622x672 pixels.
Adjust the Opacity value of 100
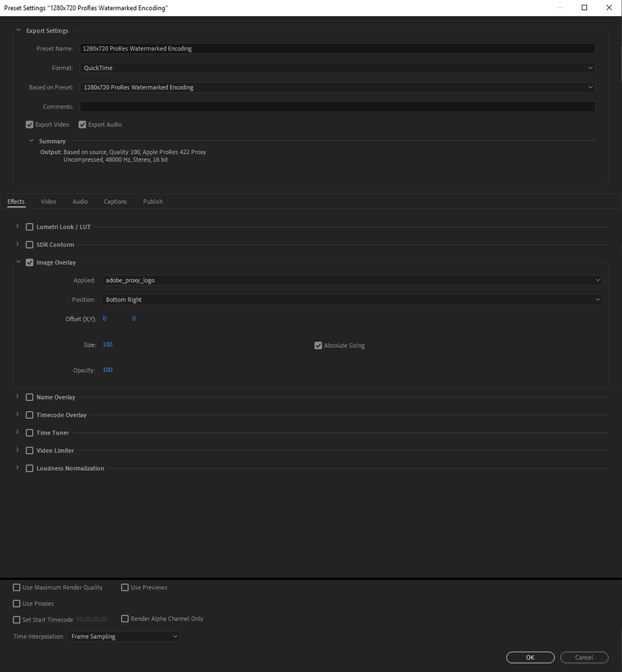(x=107, y=369)
